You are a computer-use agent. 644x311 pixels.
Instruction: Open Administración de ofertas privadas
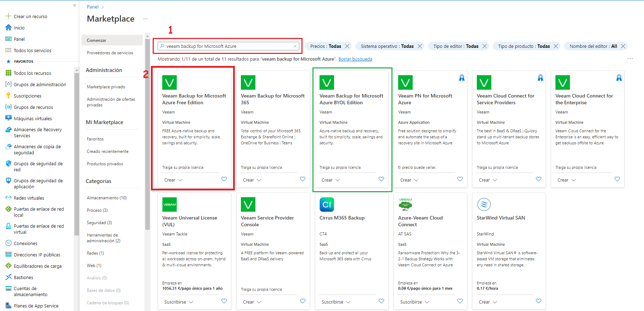pyautogui.click(x=111, y=102)
